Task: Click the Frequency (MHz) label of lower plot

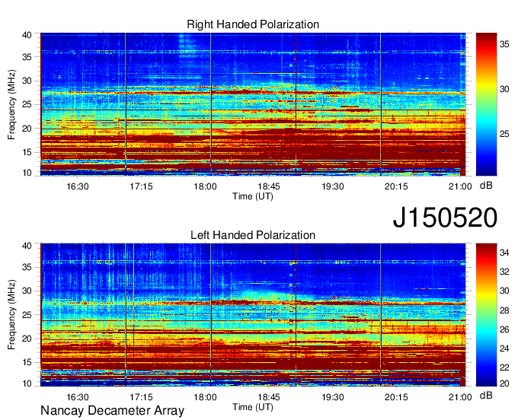Action: tap(11, 315)
